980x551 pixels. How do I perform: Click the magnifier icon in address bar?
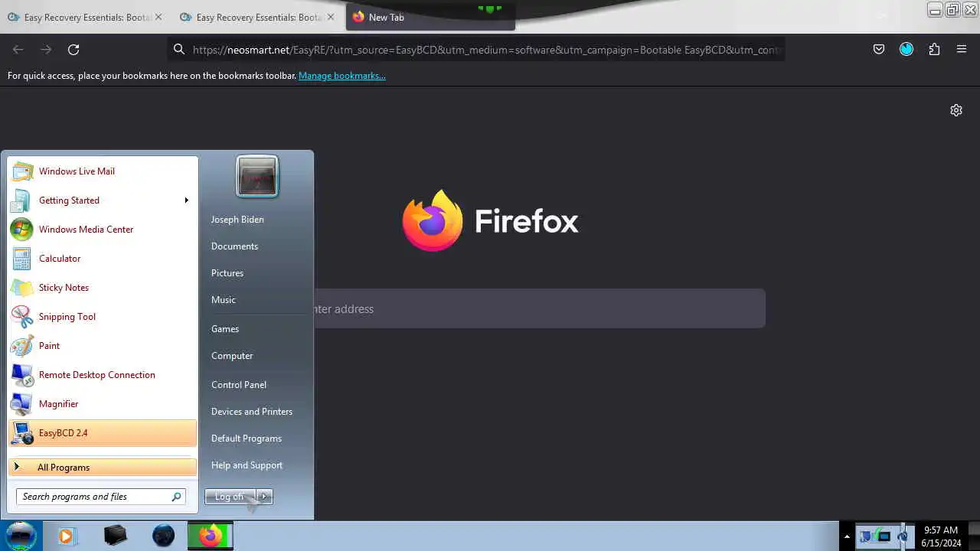pyautogui.click(x=179, y=50)
